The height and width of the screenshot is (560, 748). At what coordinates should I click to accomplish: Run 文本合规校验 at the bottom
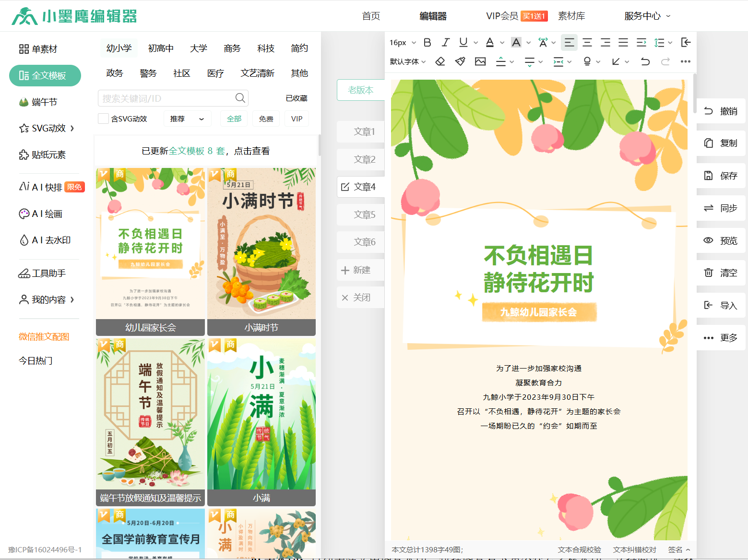(580, 549)
